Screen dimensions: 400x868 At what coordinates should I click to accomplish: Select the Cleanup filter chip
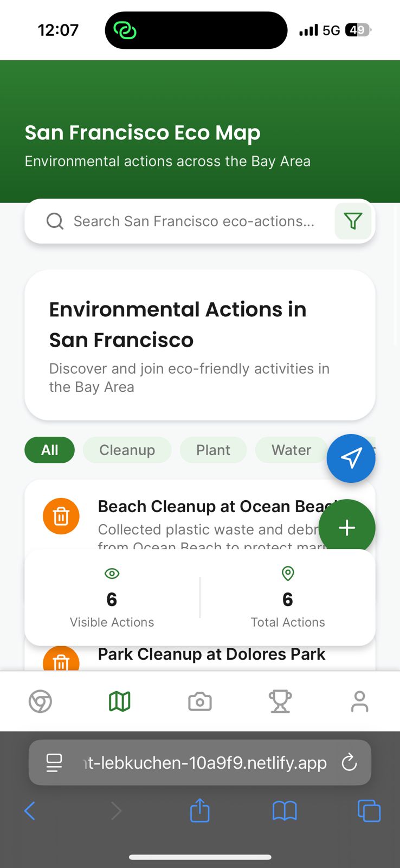pos(127,450)
